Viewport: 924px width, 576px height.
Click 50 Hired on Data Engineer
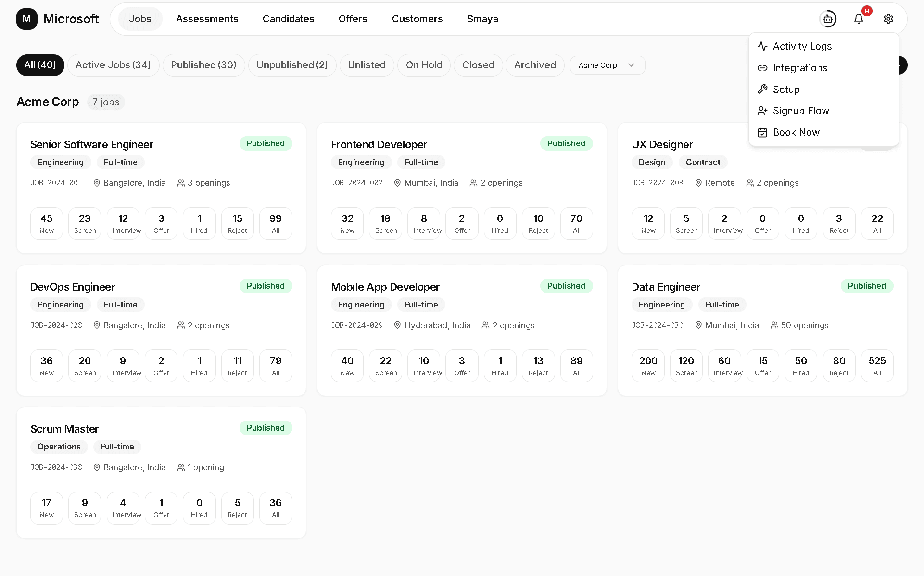click(x=801, y=366)
